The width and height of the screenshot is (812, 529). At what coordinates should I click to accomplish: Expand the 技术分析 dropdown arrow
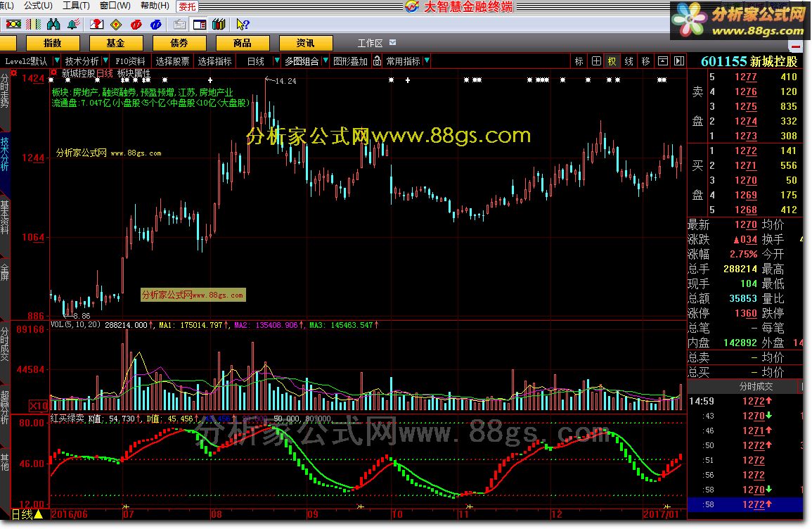[105, 61]
